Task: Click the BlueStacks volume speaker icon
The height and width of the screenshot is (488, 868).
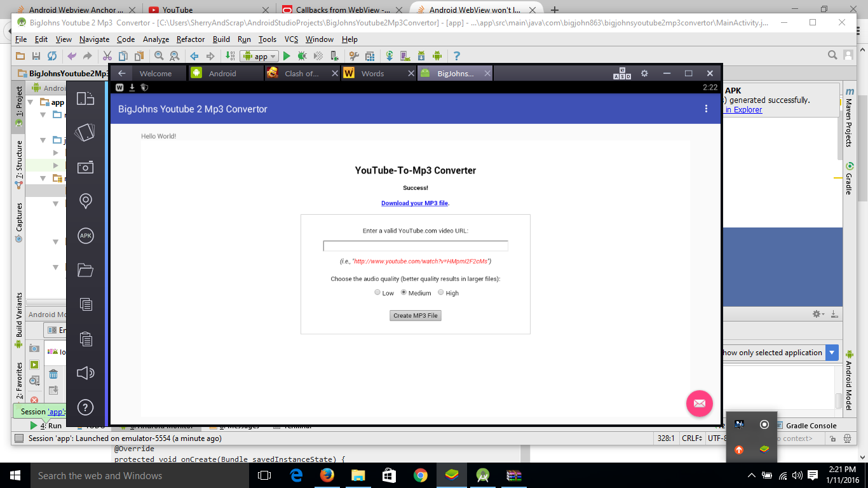Action: [x=85, y=373]
